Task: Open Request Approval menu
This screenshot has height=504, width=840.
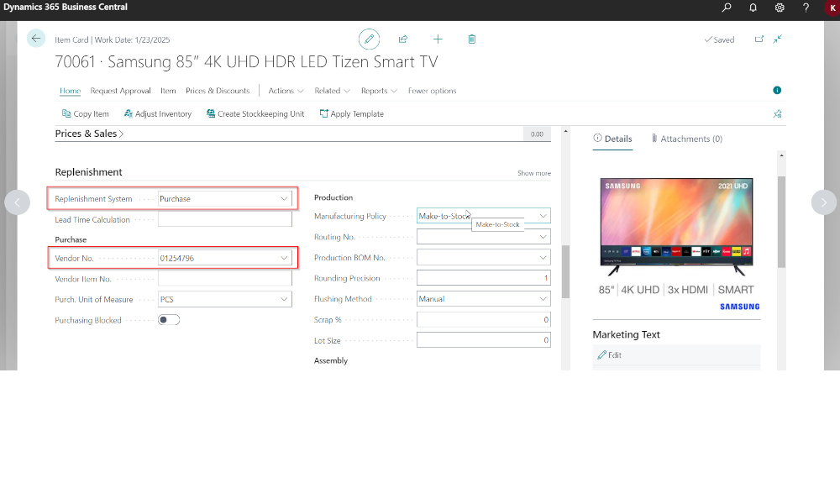Action: tap(120, 91)
